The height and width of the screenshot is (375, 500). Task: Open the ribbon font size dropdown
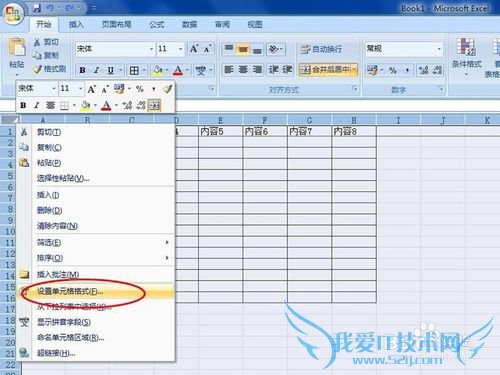tap(180, 49)
